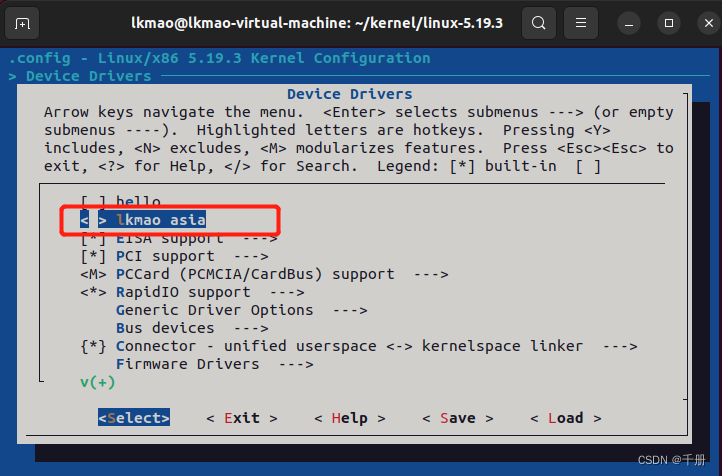Open the terminal hamburger menu
Image resolution: width=722 pixels, height=476 pixels.
coord(581,23)
